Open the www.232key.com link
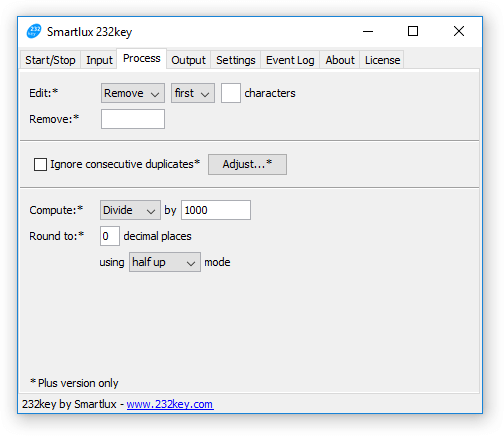This screenshot has width=504, height=436. click(x=170, y=404)
